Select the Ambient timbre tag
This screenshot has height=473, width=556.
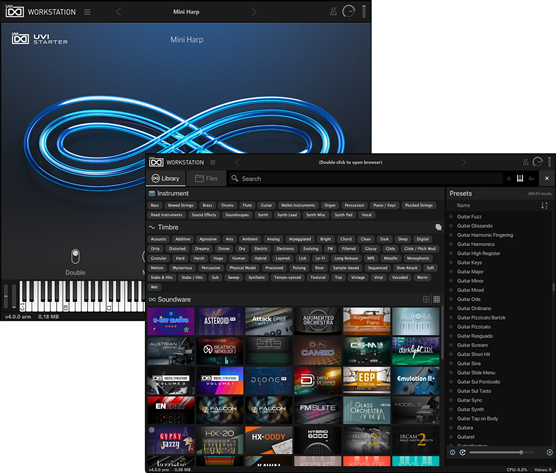tap(250, 239)
